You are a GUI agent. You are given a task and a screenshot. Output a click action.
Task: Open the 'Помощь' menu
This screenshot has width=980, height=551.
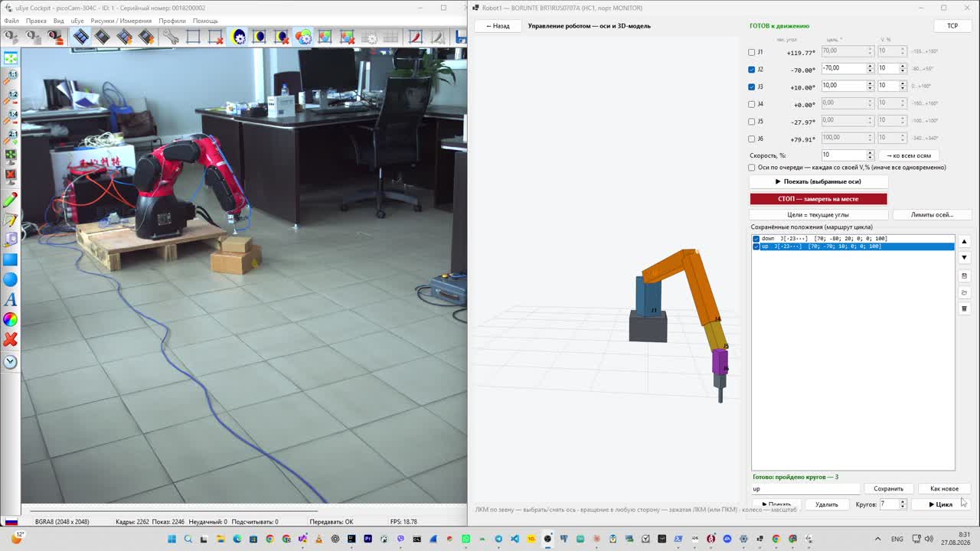pyautogui.click(x=205, y=21)
